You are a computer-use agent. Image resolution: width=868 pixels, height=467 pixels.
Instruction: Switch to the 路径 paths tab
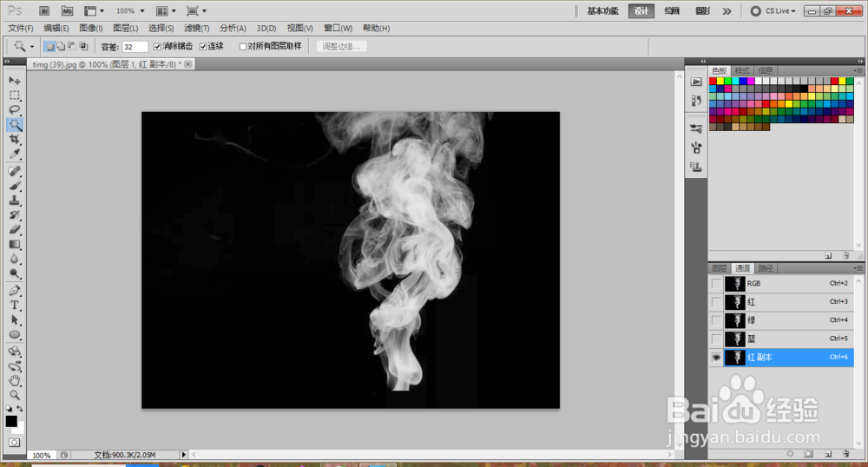[766, 268]
